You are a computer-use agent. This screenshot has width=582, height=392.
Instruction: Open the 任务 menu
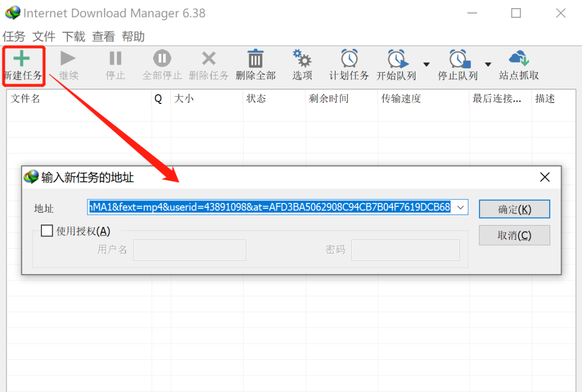point(13,36)
